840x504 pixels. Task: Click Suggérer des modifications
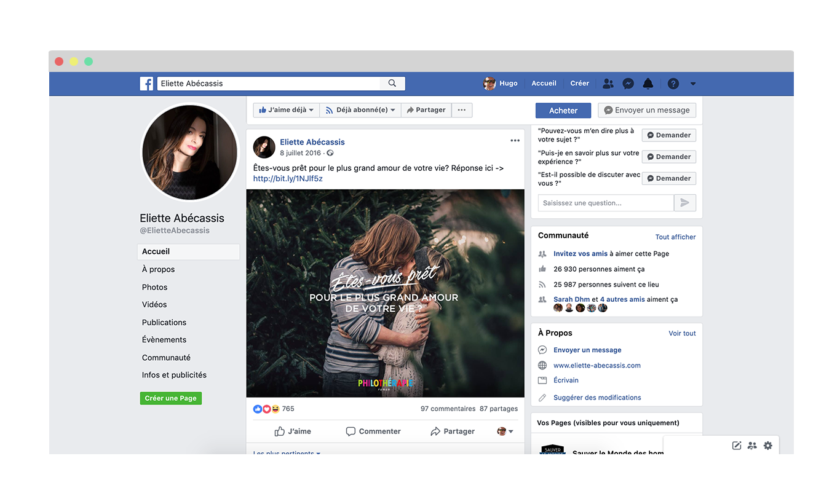pos(597,398)
